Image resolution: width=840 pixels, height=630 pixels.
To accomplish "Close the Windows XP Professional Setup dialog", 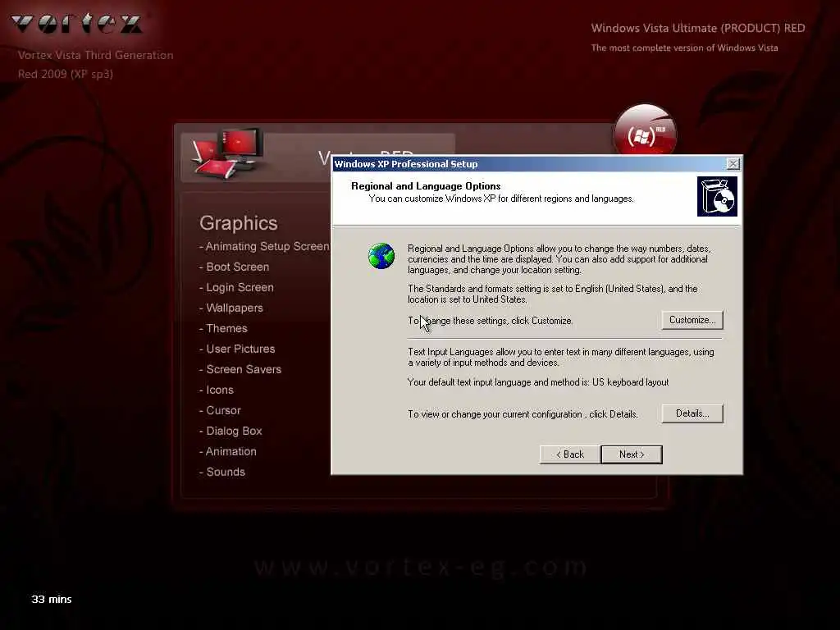I will [x=733, y=164].
